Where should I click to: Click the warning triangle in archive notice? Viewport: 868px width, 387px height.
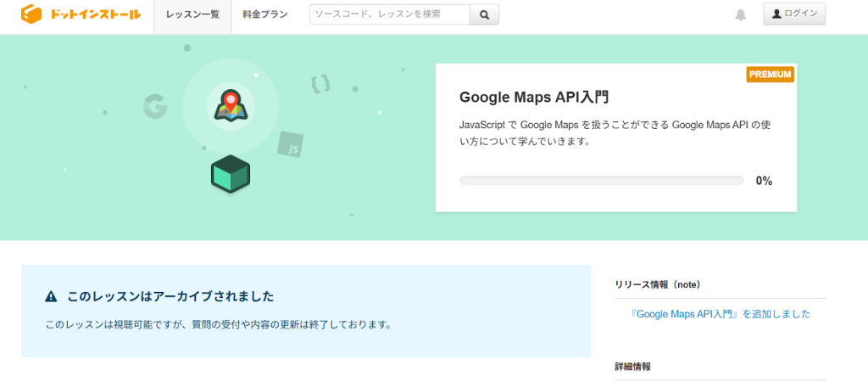[51, 297]
